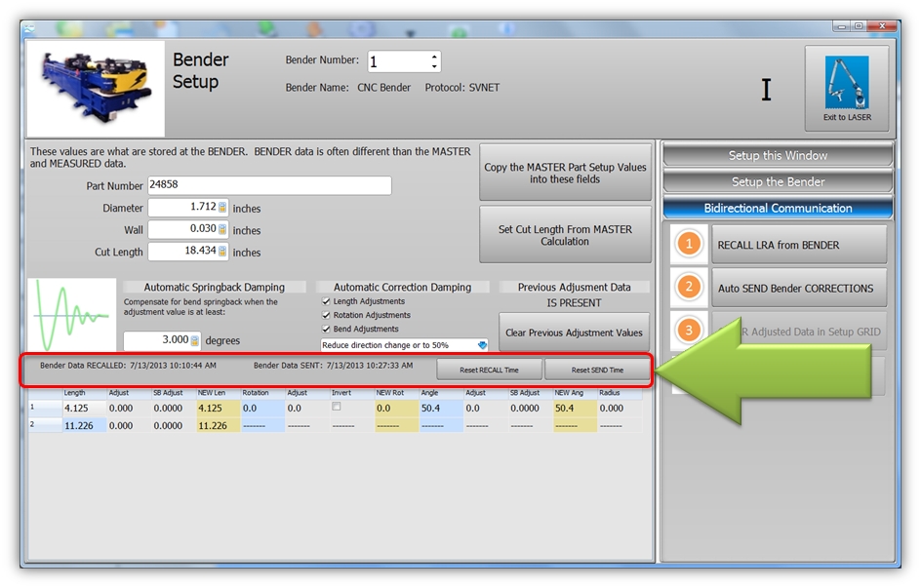Toggle Length Adjustments checkbox
The width and height of the screenshot is (921, 588).
(326, 302)
